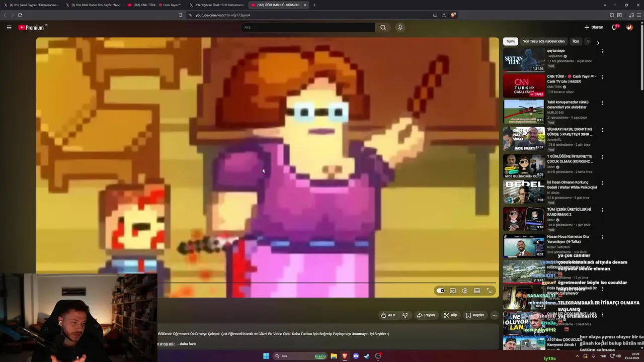Image resolution: width=644 pixels, height=362 pixels.
Task: Share the video via Paylaş
Action: [x=426, y=315]
